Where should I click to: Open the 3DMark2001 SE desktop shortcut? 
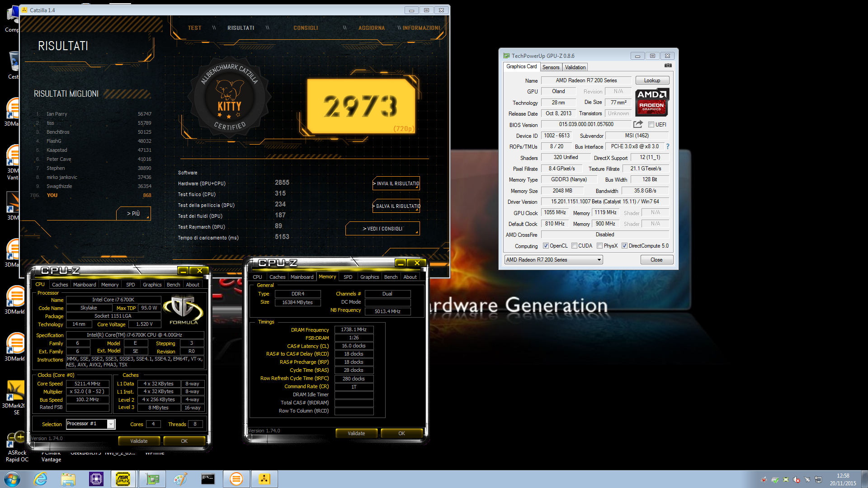[16, 398]
